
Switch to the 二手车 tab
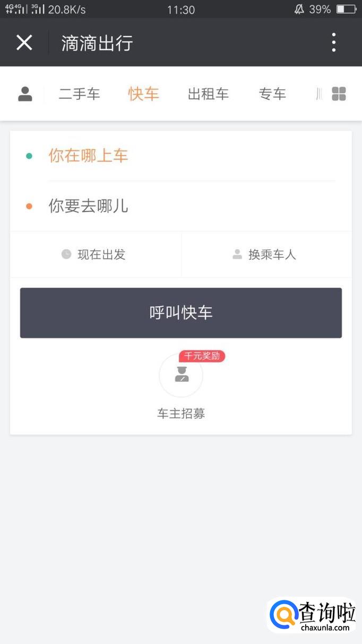coord(80,94)
